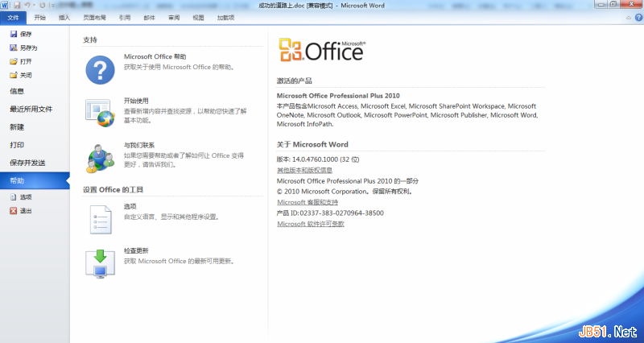Click the Open (打开) folder icon
This screenshot has height=343, width=644.
[x=14, y=61]
